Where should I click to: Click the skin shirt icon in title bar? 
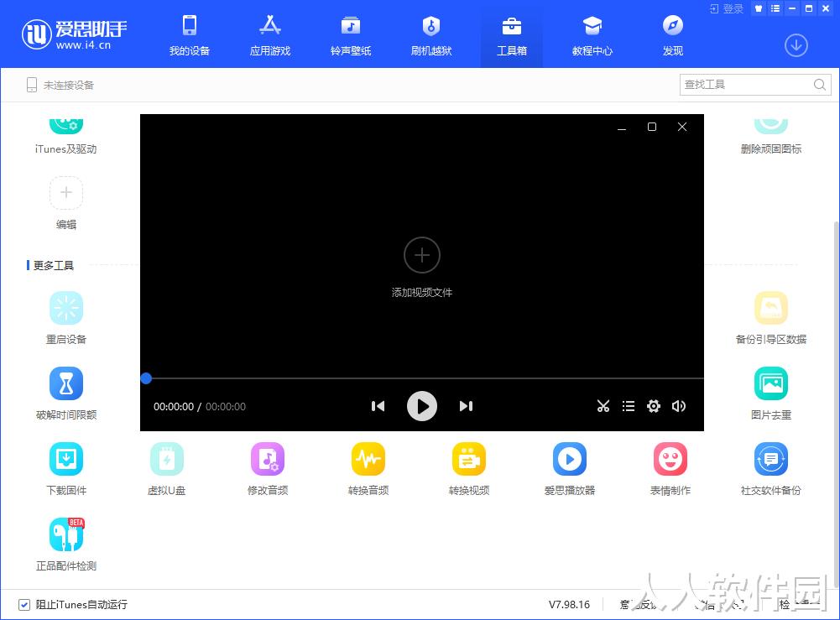758,8
